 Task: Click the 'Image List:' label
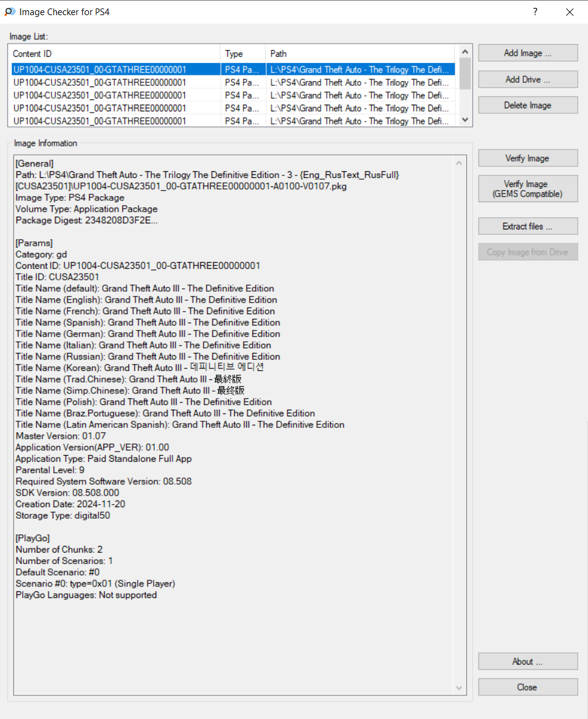tap(29, 37)
